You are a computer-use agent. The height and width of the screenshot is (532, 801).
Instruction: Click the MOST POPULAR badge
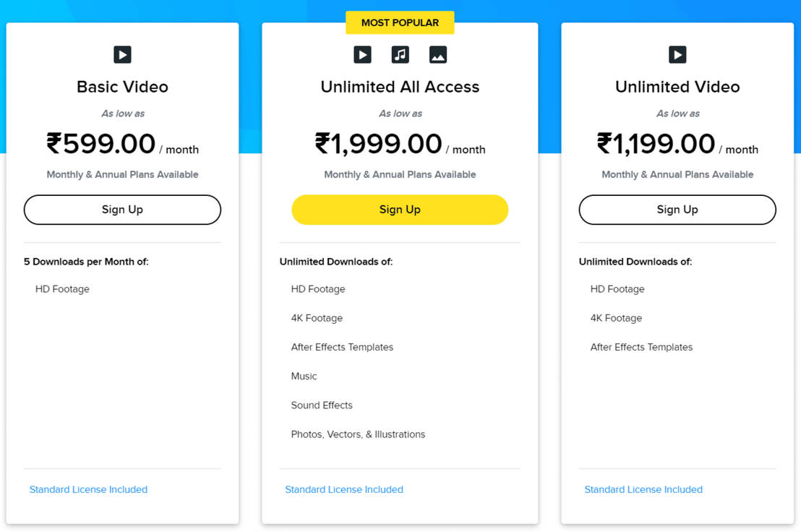(x=400, y=22)
